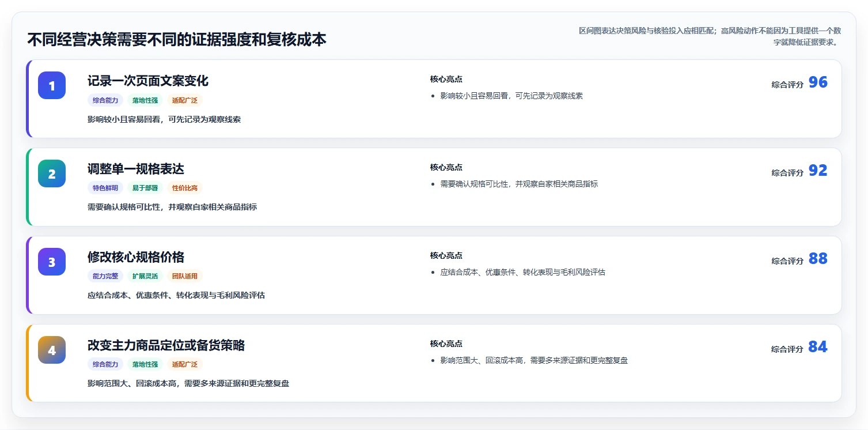This screenshot has width=868, height=430.
Task: Click the number 4 badge icon
Action: click(52, 350)
